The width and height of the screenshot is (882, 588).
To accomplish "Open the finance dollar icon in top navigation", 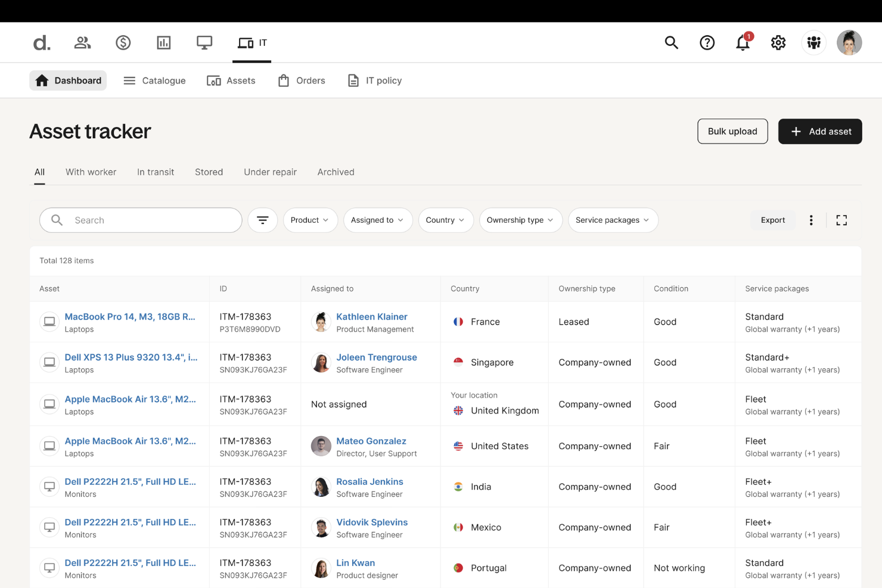I will 123,42.
